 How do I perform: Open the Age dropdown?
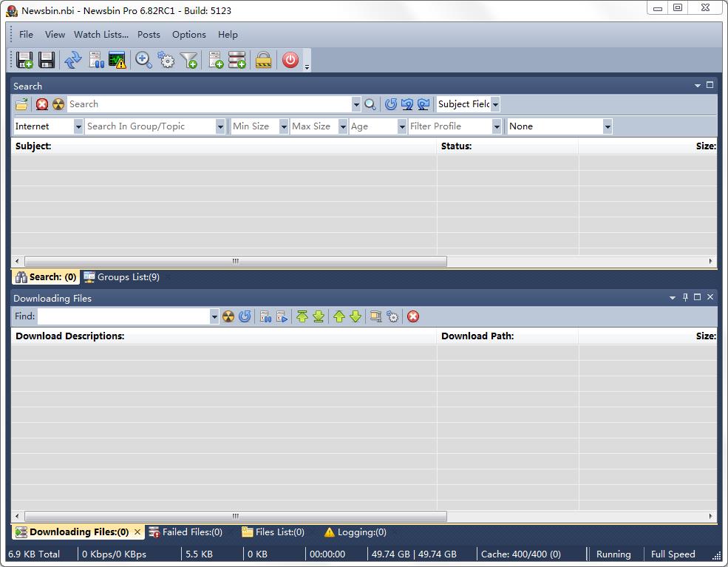tap(402, 126)
